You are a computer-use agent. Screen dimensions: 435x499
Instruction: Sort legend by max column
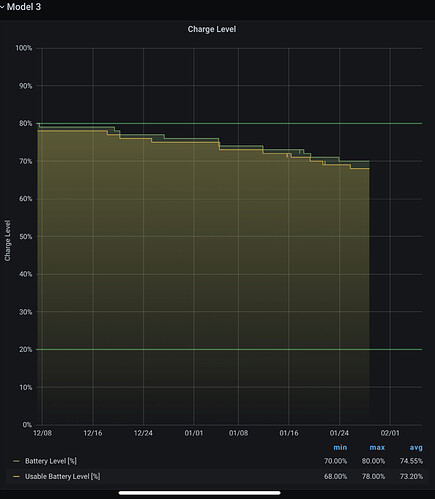pos(377,447)
